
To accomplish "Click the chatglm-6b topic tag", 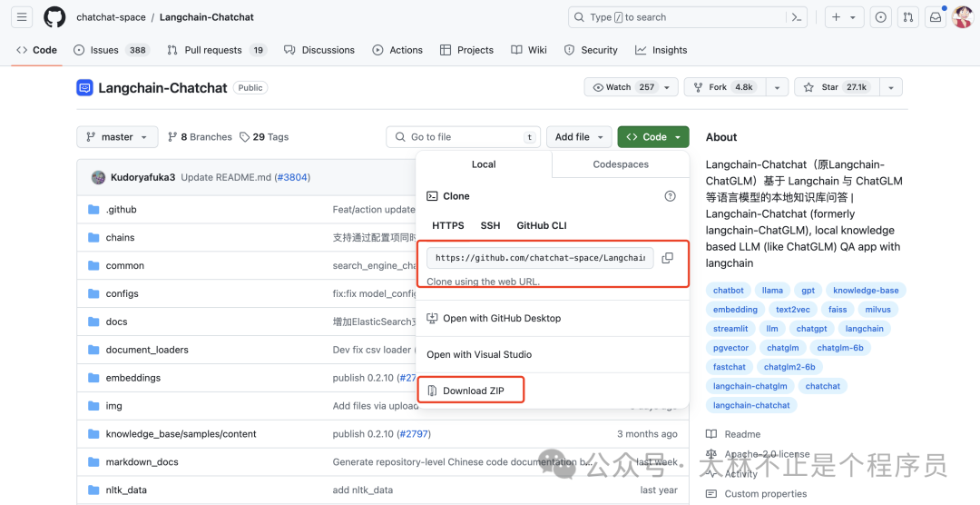I will (840, 348).
